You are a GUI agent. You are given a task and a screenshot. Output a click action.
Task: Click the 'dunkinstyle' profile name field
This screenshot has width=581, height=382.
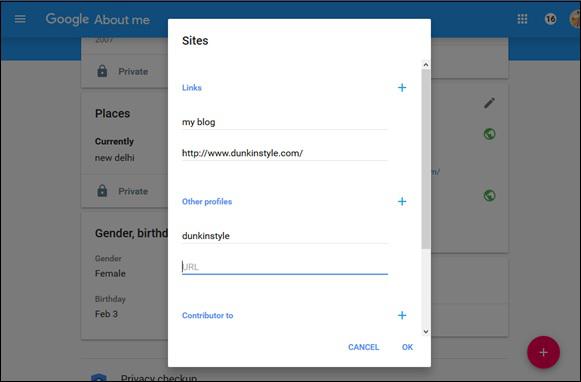tap(285, 236)
